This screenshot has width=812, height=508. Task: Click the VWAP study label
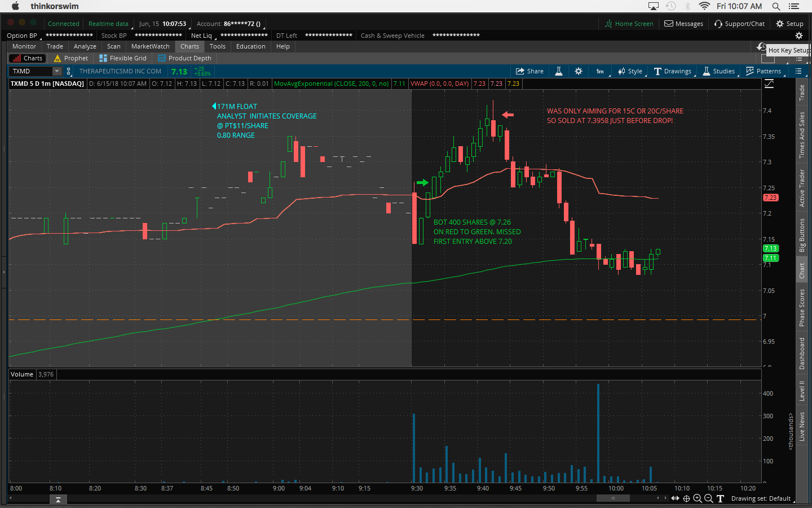(440, 84)
